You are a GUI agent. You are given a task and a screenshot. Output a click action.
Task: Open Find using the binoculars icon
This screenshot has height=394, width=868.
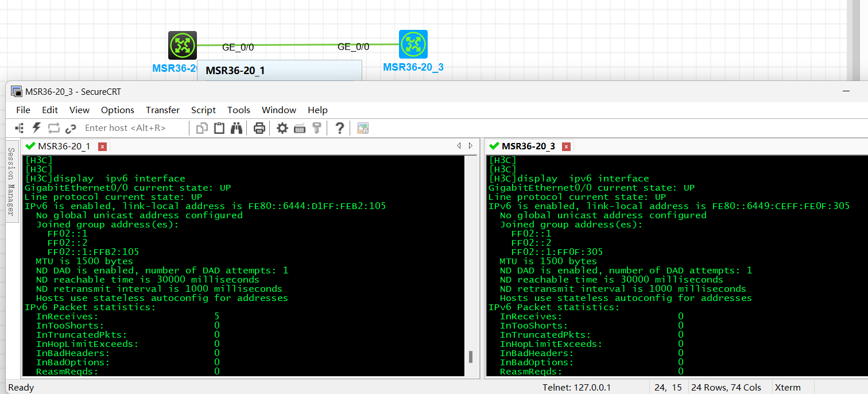pyautogui.click(x=237, y=128)
